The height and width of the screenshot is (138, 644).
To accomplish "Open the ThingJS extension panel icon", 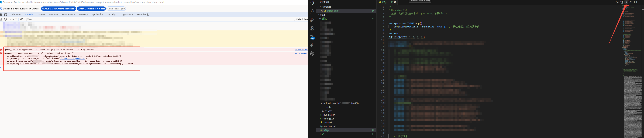I will pyautogui.click(x=312, y=54).
